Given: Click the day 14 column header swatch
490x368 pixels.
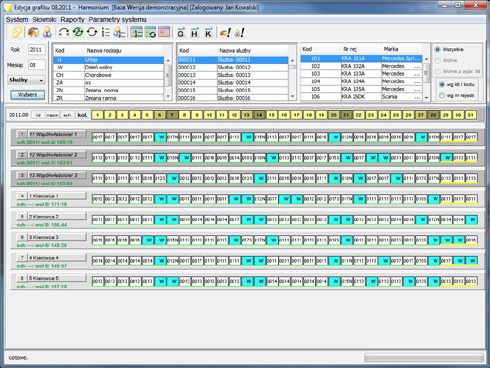Looking at the screenshot, I should (259, 115).
